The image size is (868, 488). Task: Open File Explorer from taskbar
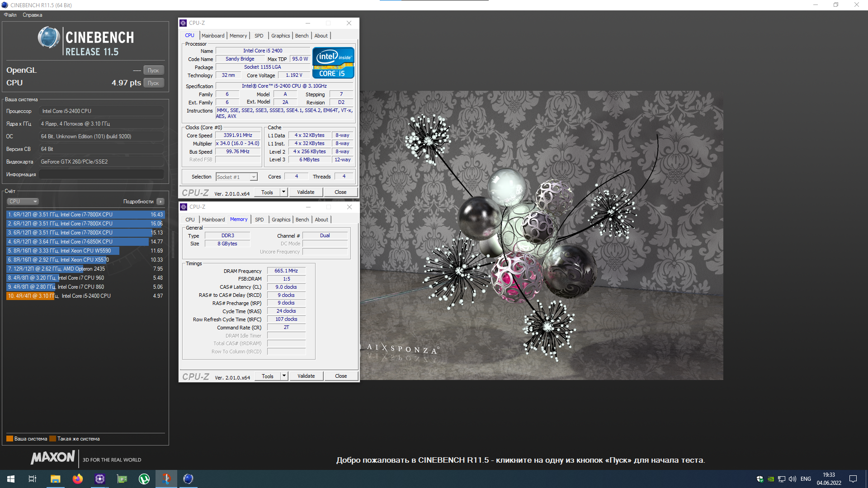pyautogui.click(x=56, y=479)
